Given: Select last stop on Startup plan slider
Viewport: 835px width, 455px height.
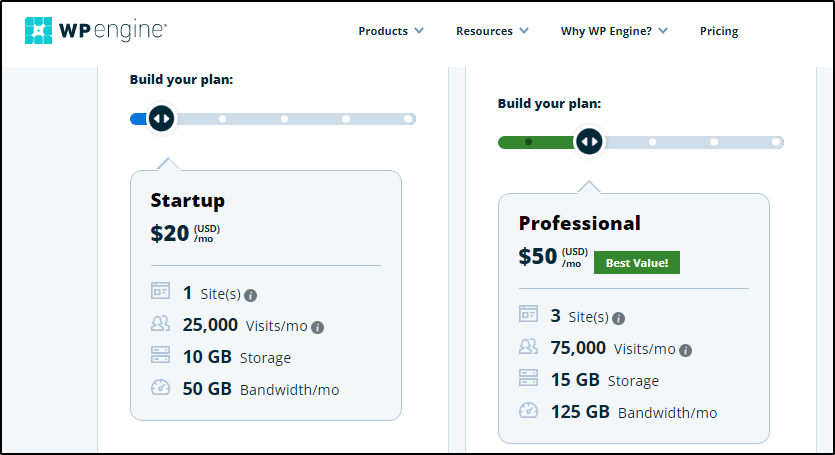Looking at the screenshot, I should click(x=408, y=119).
